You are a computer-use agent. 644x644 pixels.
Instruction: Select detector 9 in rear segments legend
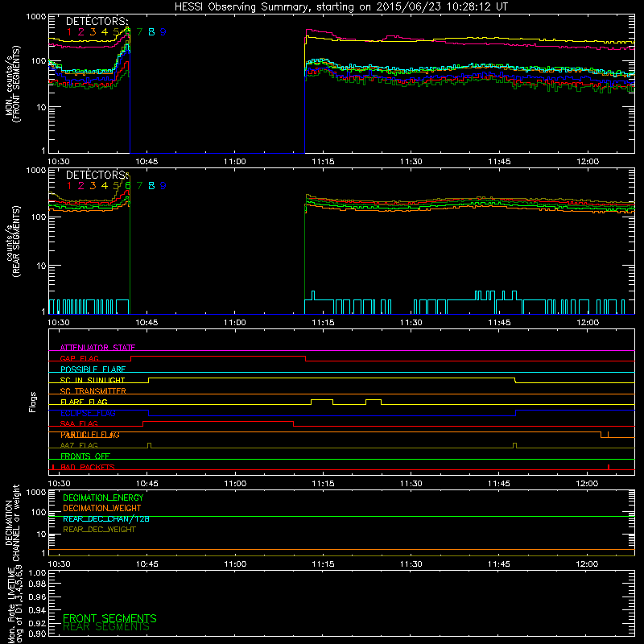tap(163, 186)
